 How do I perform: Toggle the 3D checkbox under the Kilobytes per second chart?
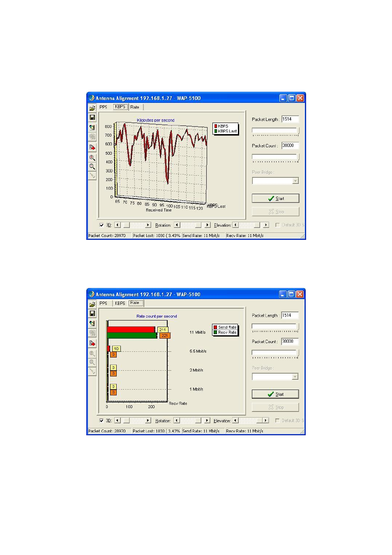(x=101, y=225)
